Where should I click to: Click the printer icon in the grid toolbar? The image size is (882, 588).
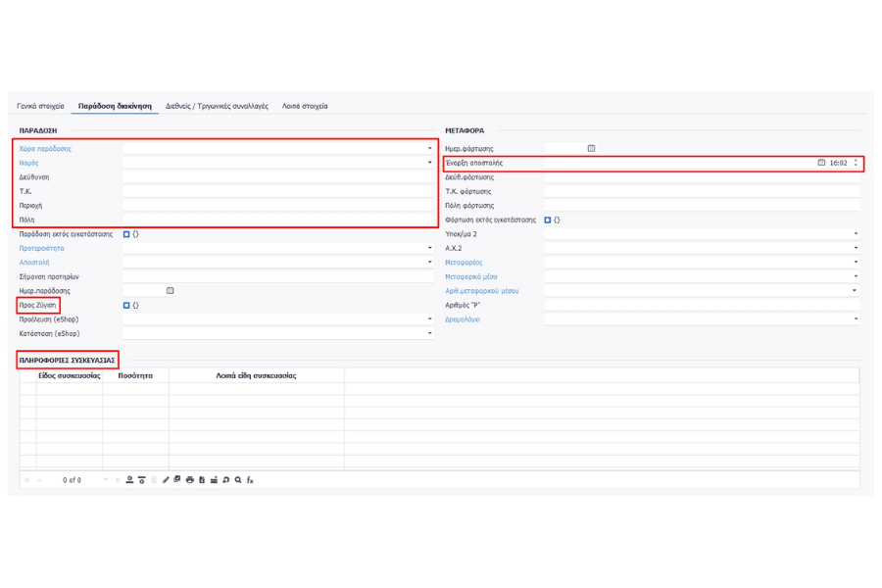pyautogui.click(x=189, y=480)
